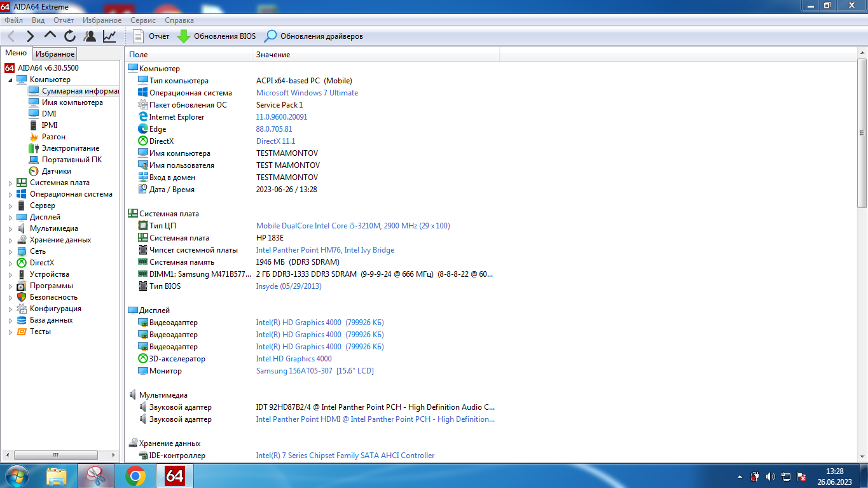Go back with the Back arrow icon
Viewport: 868px width, 488px height.
(x=11, y=36)
